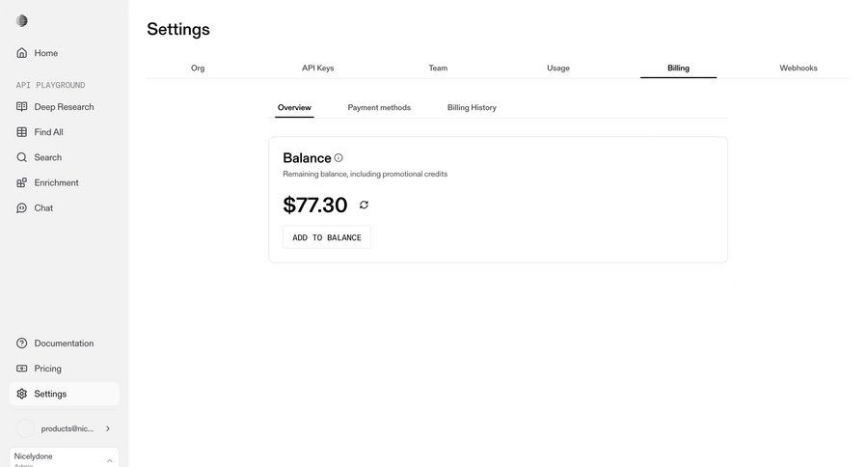This screenshot has width=868, height=467.
Task: Click the Chat bubble icon
Action: 22,207
